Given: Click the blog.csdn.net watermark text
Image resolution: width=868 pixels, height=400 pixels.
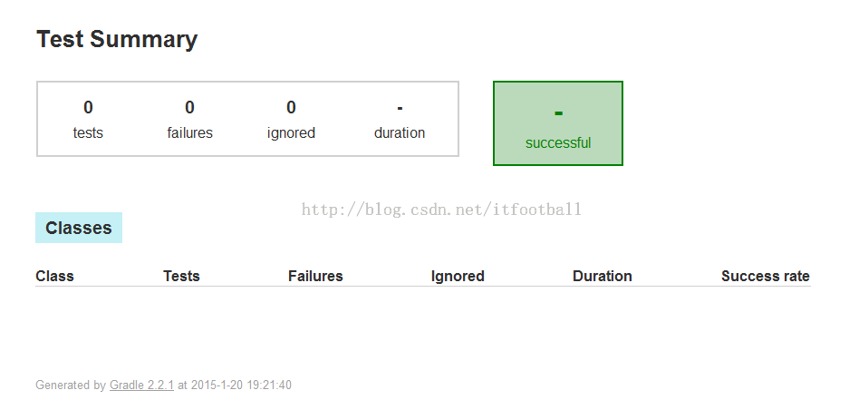Looking at the screenshot, I should point(441,210).
